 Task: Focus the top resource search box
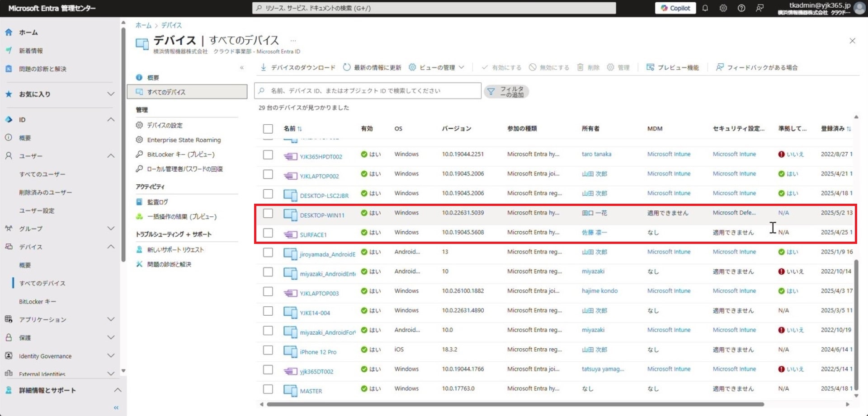[x=434, y=8]
